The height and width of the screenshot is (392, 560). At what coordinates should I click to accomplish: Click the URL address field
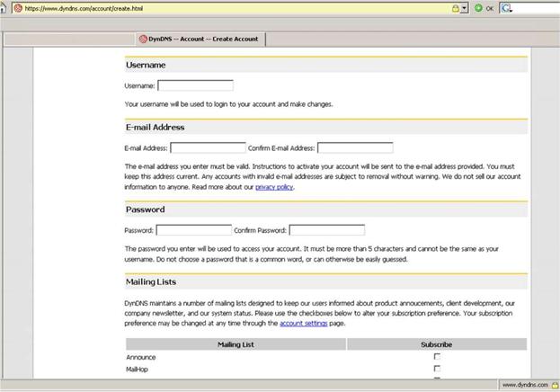tap(237, 8)
